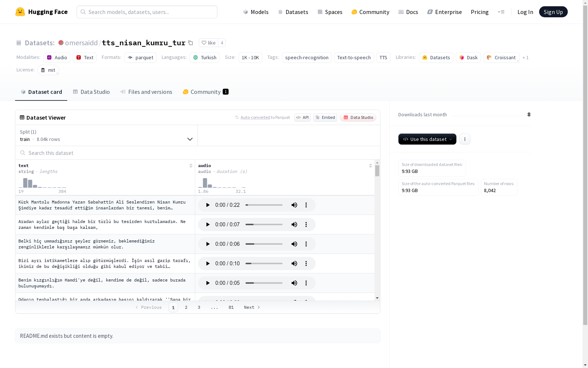588x368 pixels.
Task: Focus the top search models field
Action: (147, 12)
